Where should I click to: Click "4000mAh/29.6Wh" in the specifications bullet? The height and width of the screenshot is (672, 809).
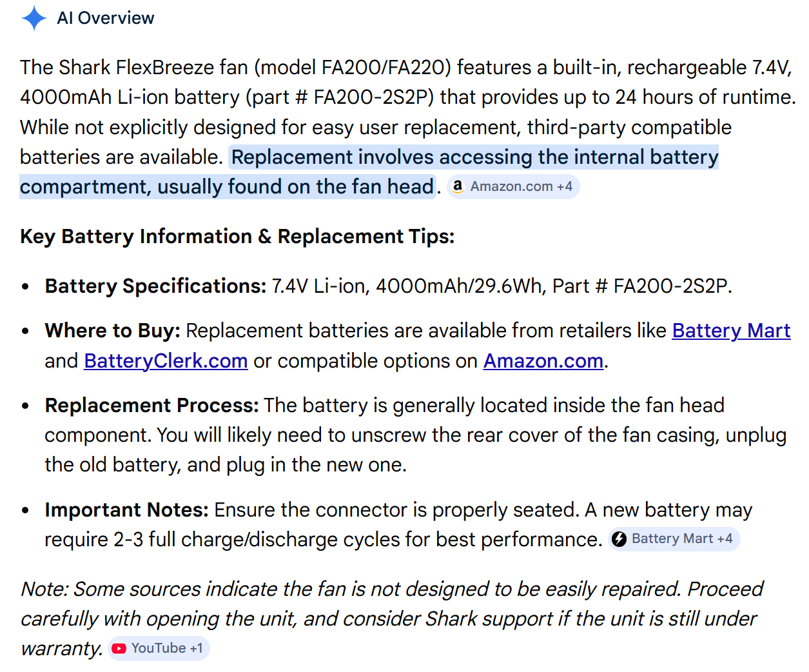click(459, 286)
